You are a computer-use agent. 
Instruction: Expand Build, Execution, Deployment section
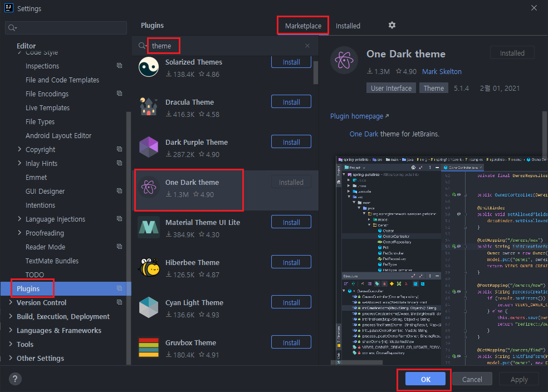pos(11,316)
